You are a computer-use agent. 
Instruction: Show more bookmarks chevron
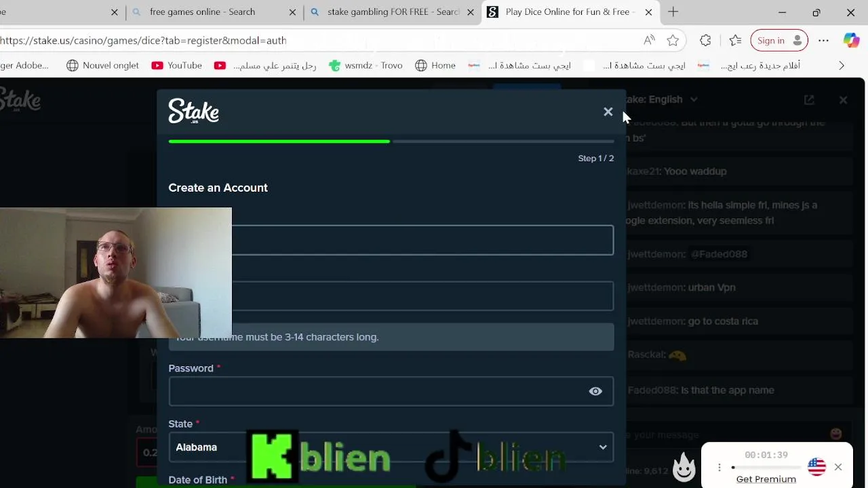842,66
